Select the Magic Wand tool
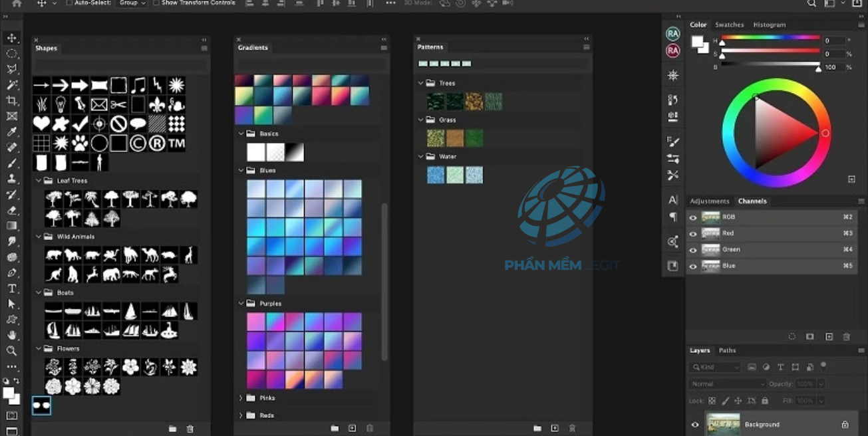868x436 pixels. (12, 85)
